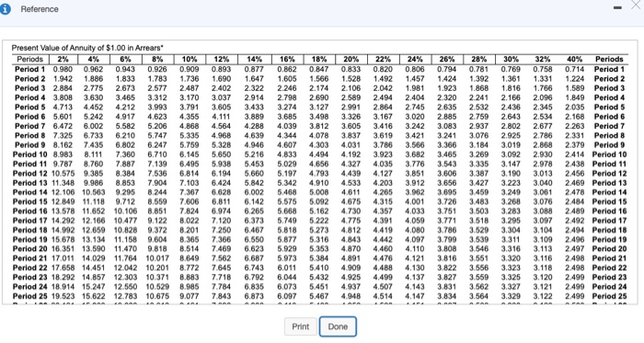This screenshot has width=644, height=343.
Task: Click value 5.650 in Period 10 row
Action: pos(222,154)
